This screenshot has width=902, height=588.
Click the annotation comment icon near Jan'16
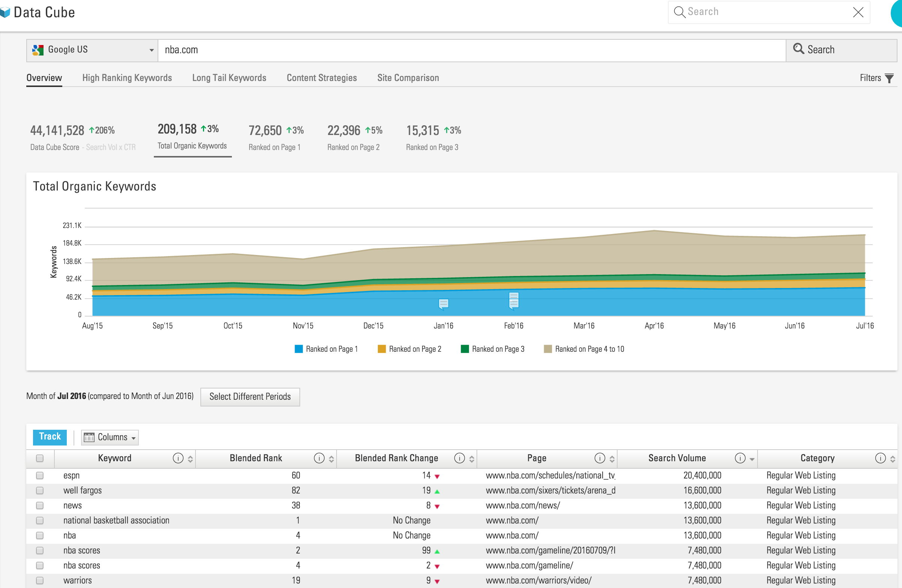pos(443,303)
